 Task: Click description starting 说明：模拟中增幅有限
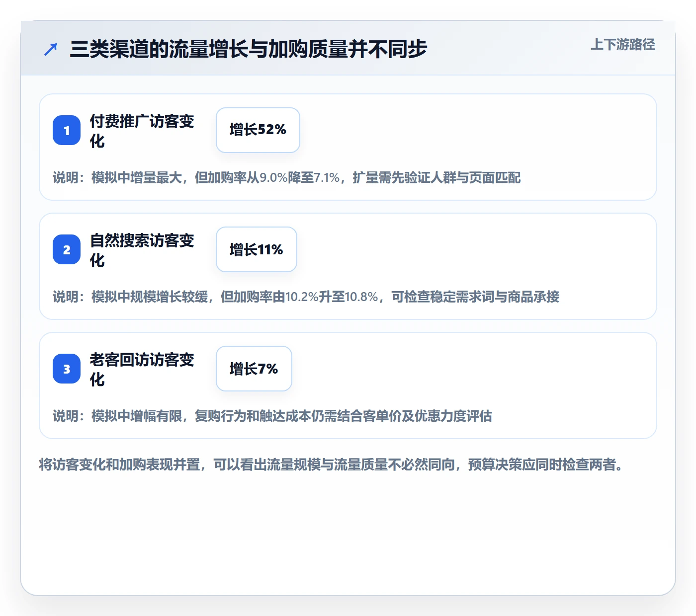(272, 416)
